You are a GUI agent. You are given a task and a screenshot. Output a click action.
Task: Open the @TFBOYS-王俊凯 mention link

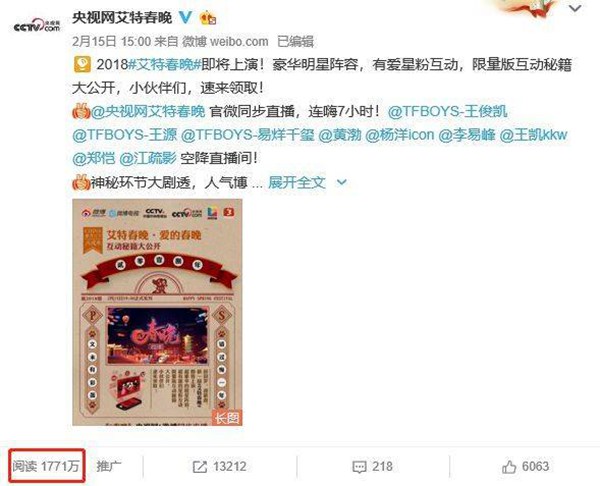coord(447,111)
